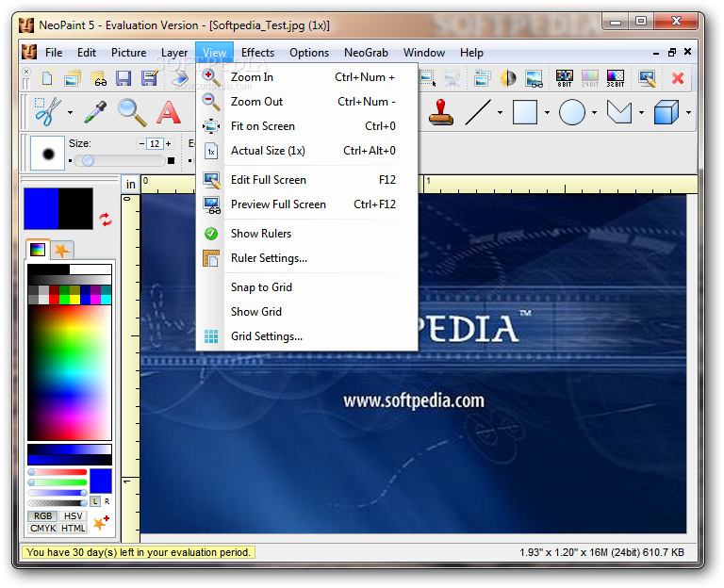
Task: Open Ruler Settings dialog
Action: tap(306, 258)
